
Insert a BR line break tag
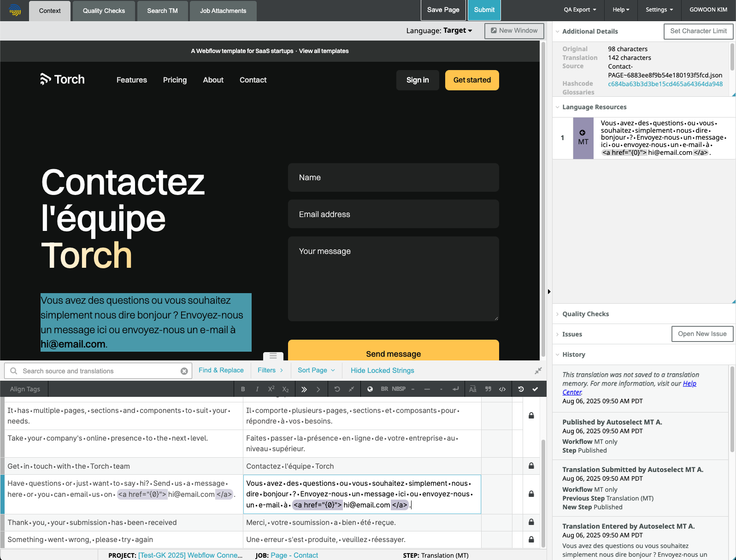pos(384,389)
